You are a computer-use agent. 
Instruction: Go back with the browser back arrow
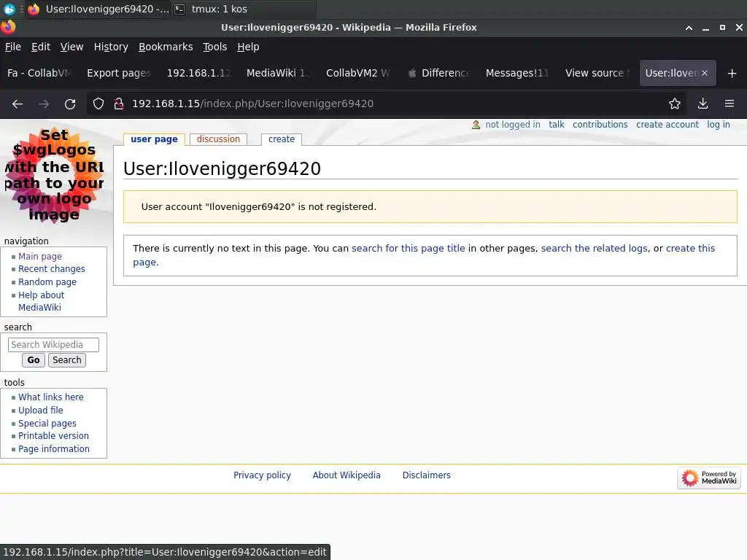pyautogui.click(x=18, y=104)
